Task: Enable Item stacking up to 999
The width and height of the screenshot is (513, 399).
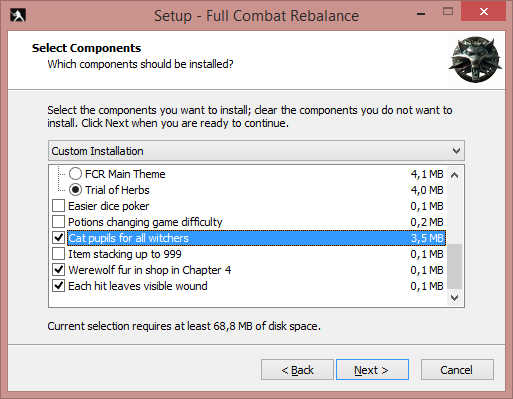Action: click(x=59, y=254)
